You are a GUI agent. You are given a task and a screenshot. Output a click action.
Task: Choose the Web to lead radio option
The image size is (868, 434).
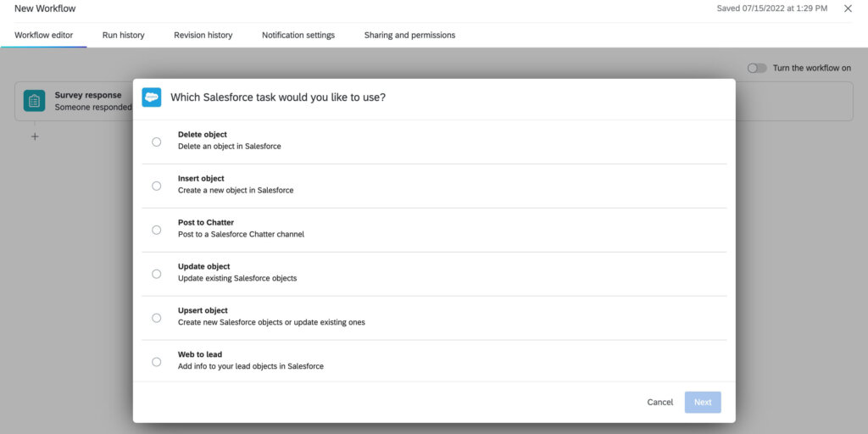point(157,362)
